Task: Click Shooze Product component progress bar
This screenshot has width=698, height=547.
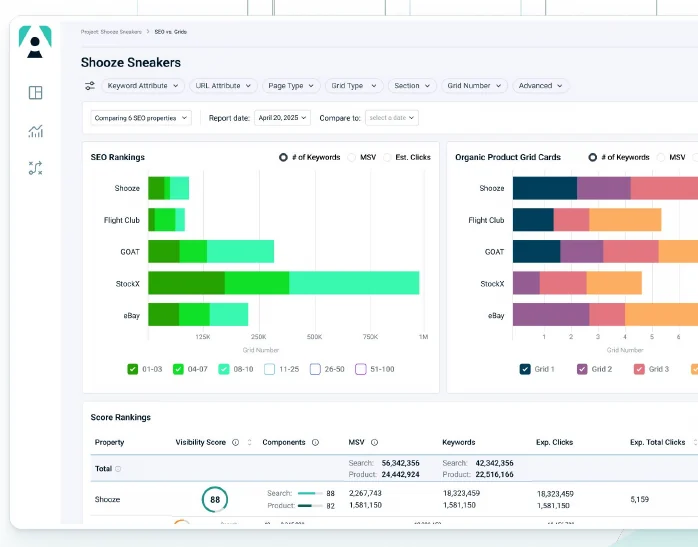Action: point(310,506)
